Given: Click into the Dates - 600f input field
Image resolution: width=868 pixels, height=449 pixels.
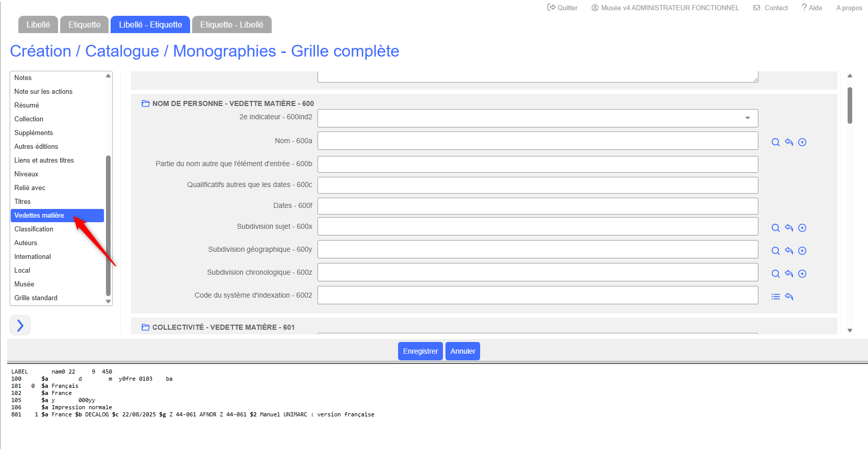Looking at the screenshot, I should pos(537,206).
